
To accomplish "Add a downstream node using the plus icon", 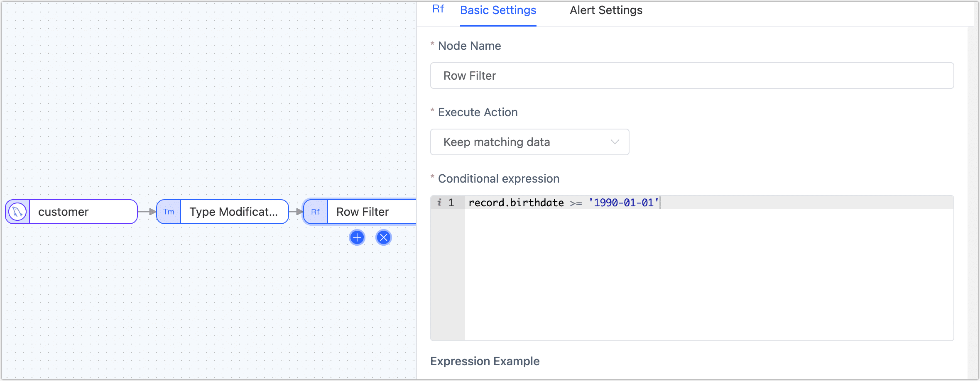I will (357, 237).
